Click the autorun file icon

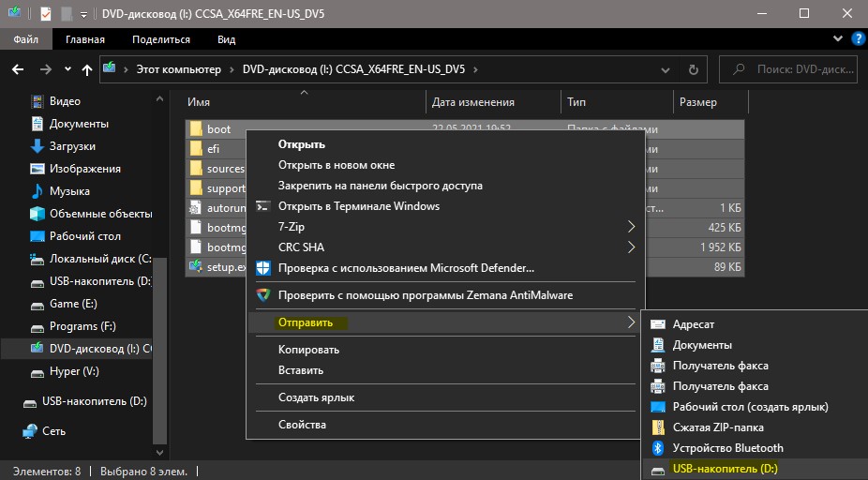[195, 207]
